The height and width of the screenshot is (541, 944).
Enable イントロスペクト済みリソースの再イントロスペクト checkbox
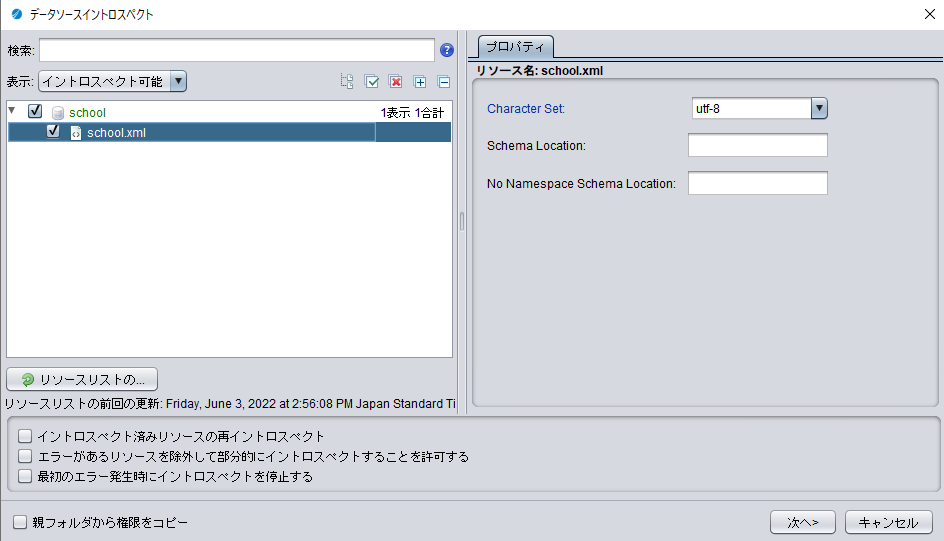point(25,436)
